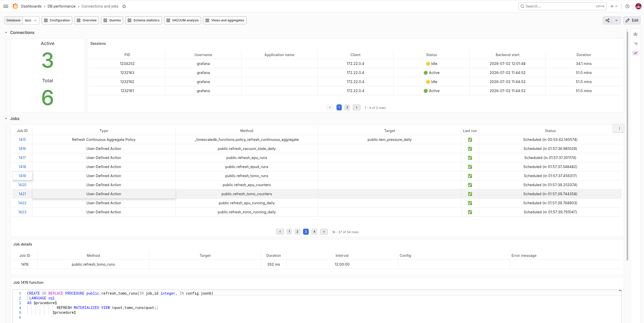Image resolution: width=644 pixels, height=323 pixels.
Task: Expand the share options dropdown arrow
Action: coord(616,20)
